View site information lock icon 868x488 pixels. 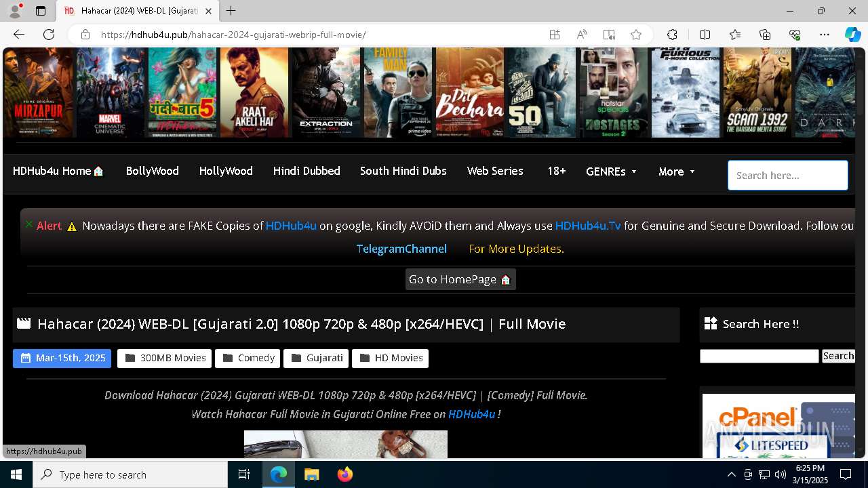tap(85, 35)
